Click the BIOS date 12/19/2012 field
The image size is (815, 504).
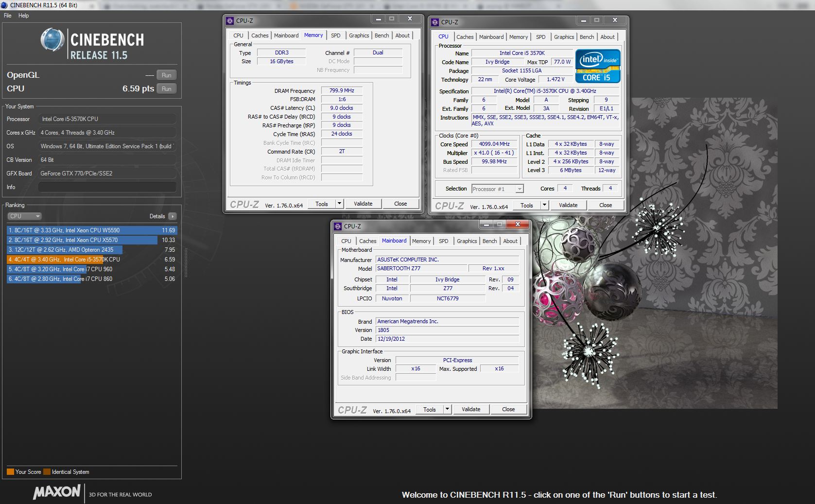448,339
